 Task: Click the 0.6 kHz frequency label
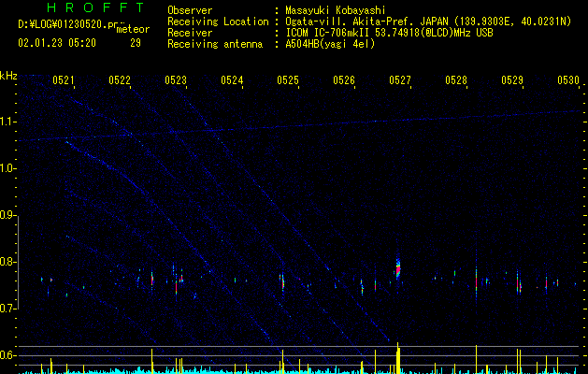[x=8, y=355]
